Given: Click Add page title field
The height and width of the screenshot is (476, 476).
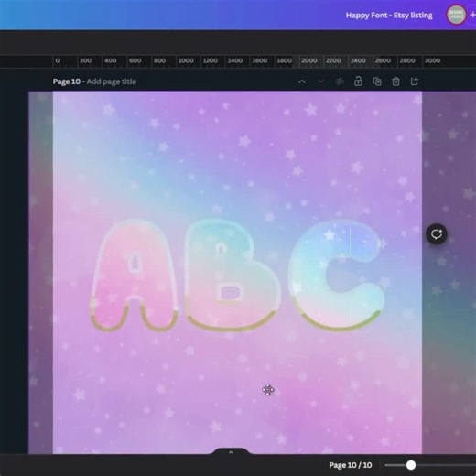Looking at the screenshot, I should (112, 81).
